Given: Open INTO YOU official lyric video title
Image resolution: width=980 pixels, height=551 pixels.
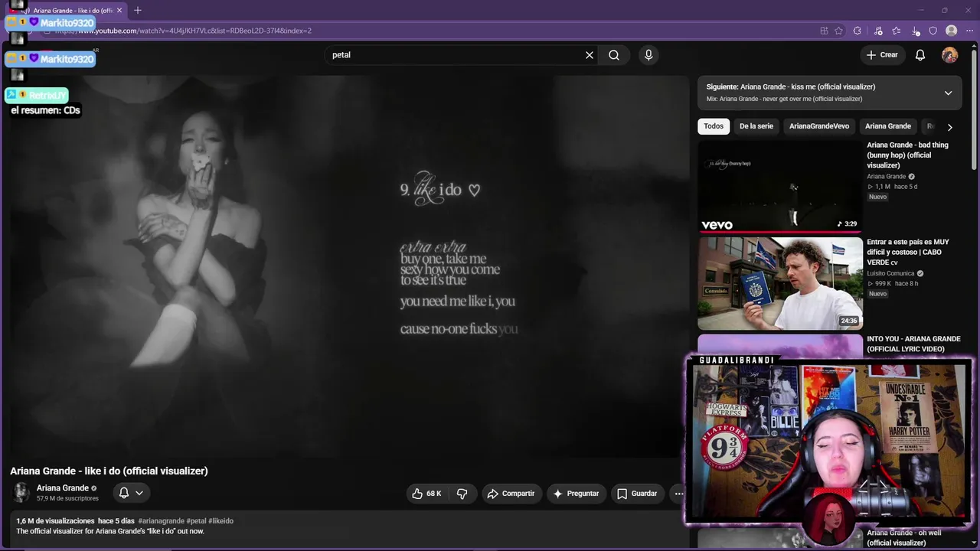Looking at the screenshot, I should pos(913,344).
